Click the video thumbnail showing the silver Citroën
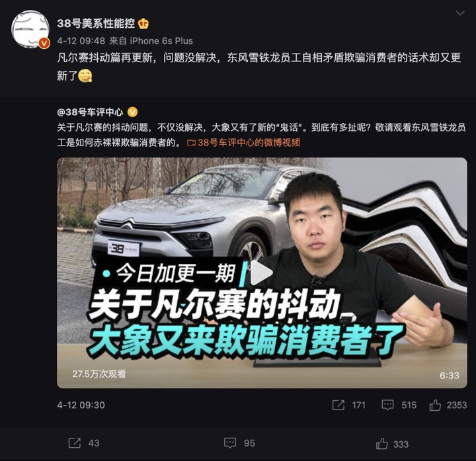Screen dimensions: 476x461 (262, 272)
